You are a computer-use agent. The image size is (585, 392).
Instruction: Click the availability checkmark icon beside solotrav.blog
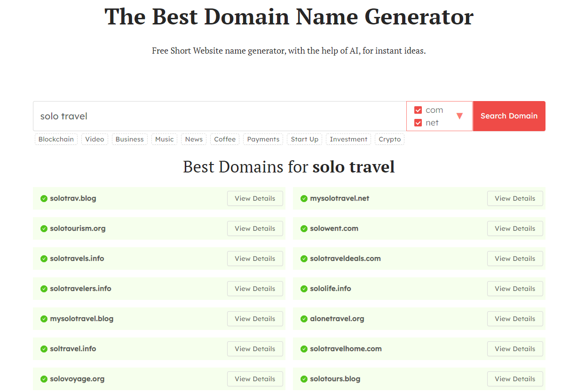coord(43,198)
